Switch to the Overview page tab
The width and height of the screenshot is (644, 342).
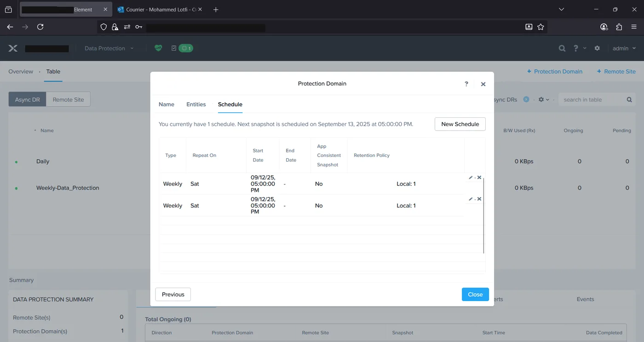[21, 71]
